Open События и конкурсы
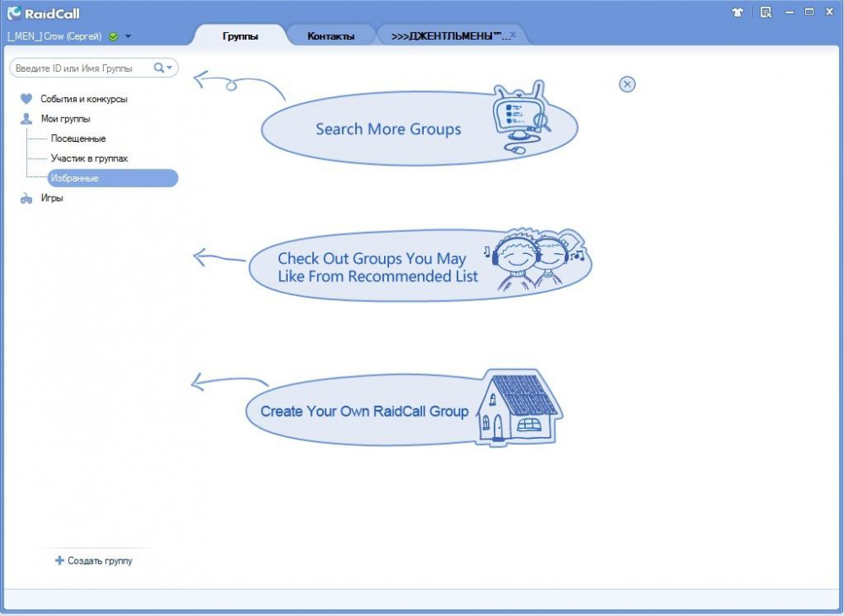The image size is (844, 616). pyautogui.click(x=84, y=99)
